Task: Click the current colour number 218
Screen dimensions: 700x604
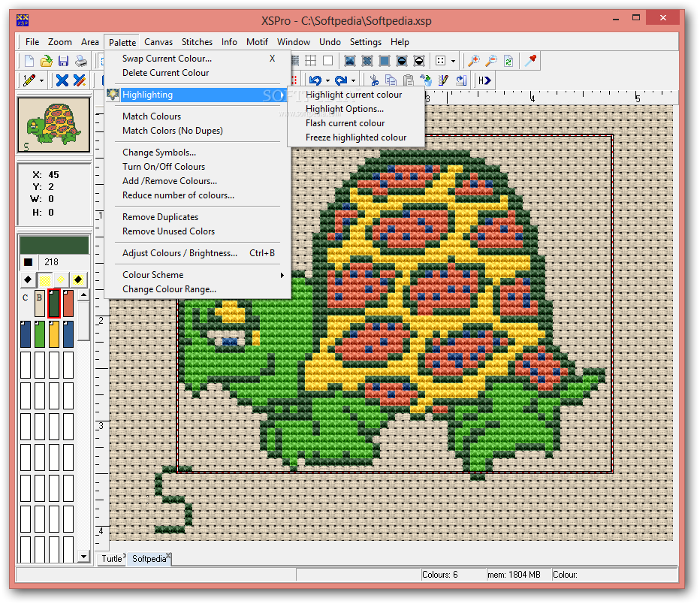Action: click(x=51, y=262)
